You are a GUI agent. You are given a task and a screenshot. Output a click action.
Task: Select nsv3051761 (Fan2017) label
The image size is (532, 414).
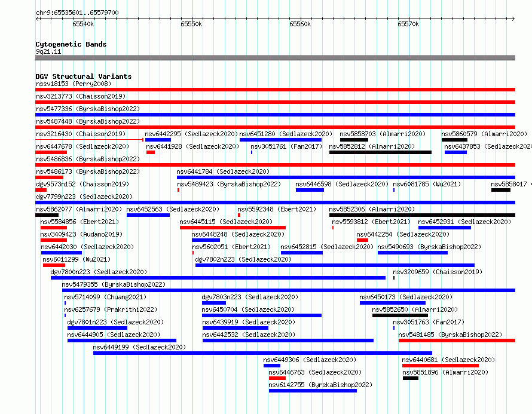pyautogui.click(x=286, y=146)
